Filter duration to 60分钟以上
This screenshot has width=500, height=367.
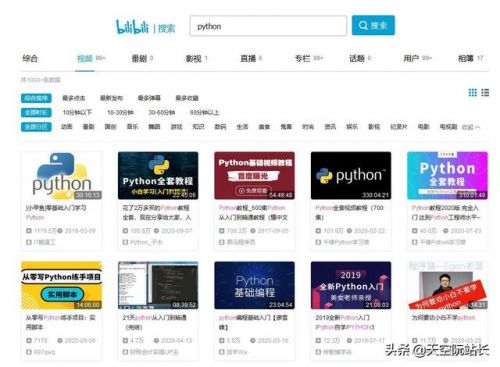[205, 113]
